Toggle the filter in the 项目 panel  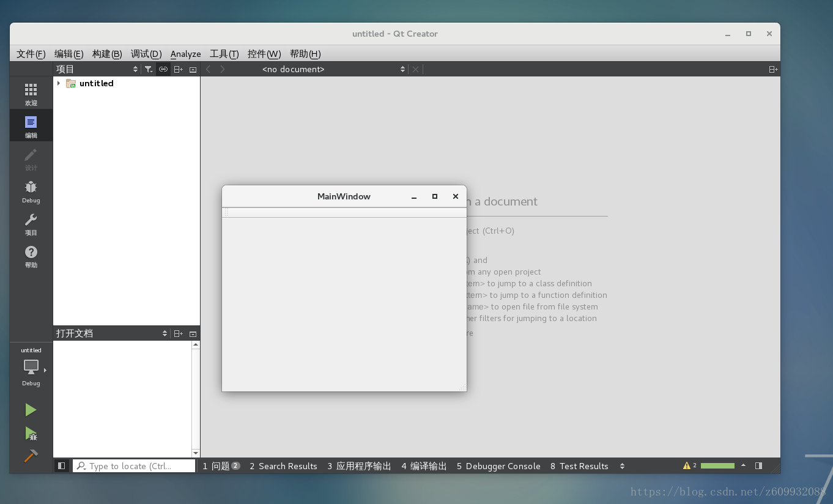[x=149, y=69]
